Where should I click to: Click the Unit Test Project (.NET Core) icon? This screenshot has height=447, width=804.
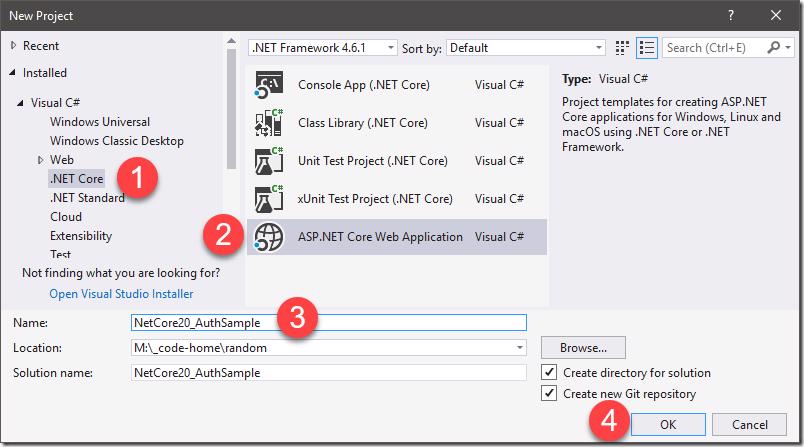269,160
